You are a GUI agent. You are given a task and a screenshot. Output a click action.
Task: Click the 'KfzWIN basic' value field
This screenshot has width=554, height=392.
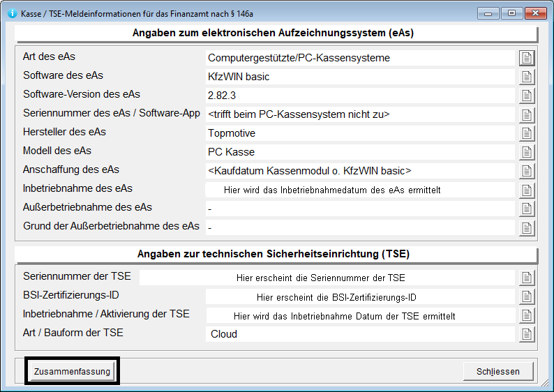point(360,77)
